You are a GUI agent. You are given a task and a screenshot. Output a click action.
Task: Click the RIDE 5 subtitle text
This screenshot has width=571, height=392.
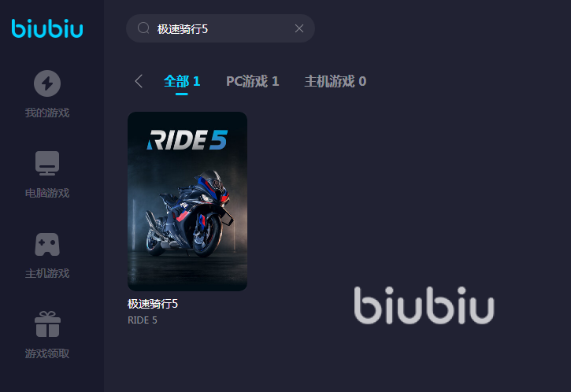click(x=143, y=320)
